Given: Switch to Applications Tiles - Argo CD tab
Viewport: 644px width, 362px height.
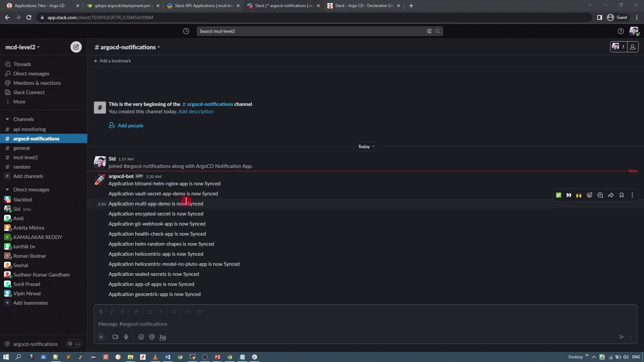Looking at the screenshot, I should pos(40,6).
